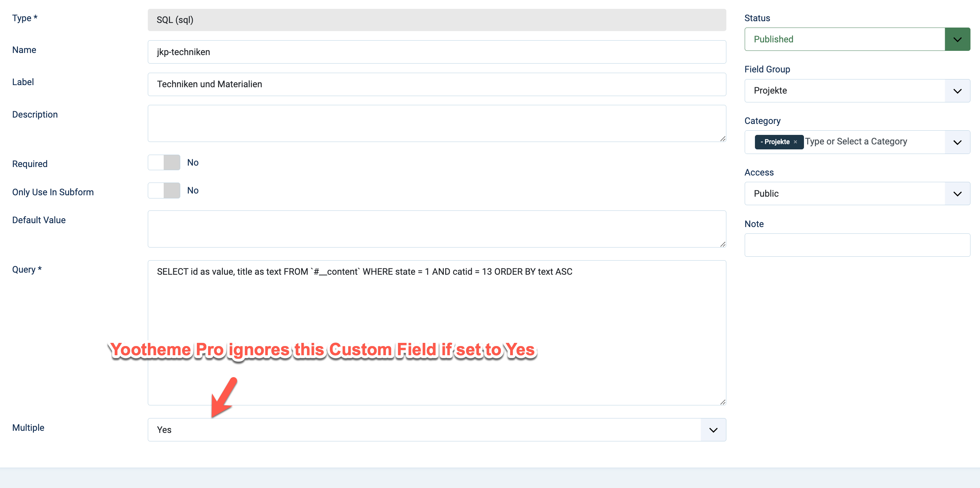Click the Only Use In Subform label
980x488 pixels.
pyautogui.click(x=53, y=192)
